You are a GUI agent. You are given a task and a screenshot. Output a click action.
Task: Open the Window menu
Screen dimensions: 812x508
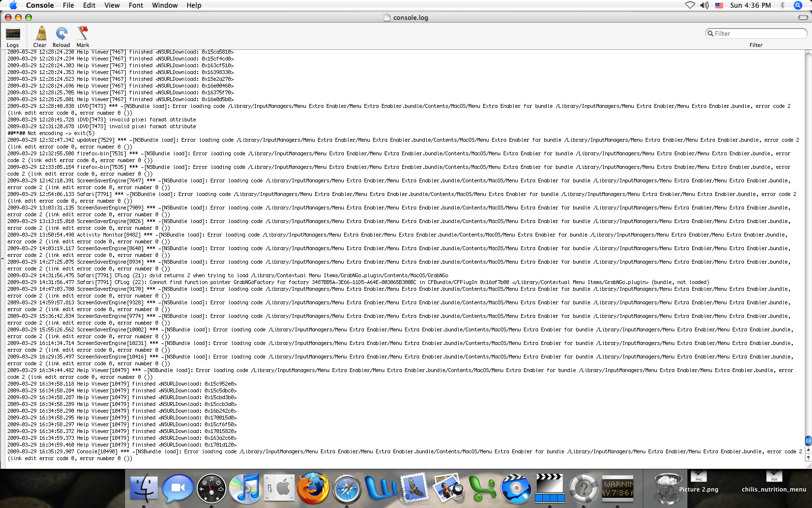point(165,5)
